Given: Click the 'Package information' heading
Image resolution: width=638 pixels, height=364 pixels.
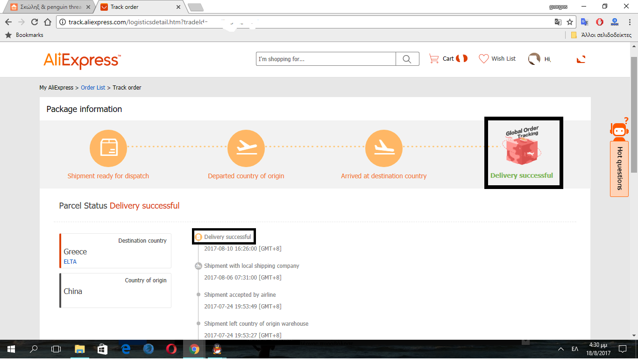Looking at the screenshot, I should coord(84,109).
